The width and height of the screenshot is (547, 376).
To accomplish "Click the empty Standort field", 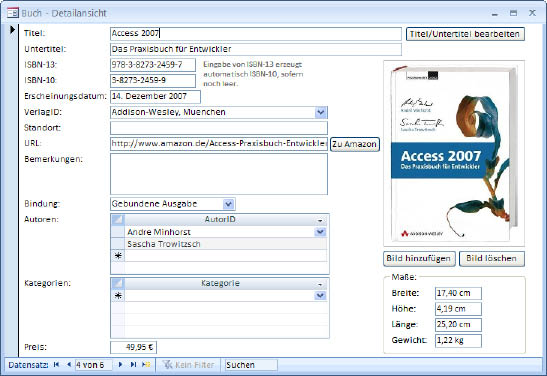I will pyautogui.click(x=219, y=128).
